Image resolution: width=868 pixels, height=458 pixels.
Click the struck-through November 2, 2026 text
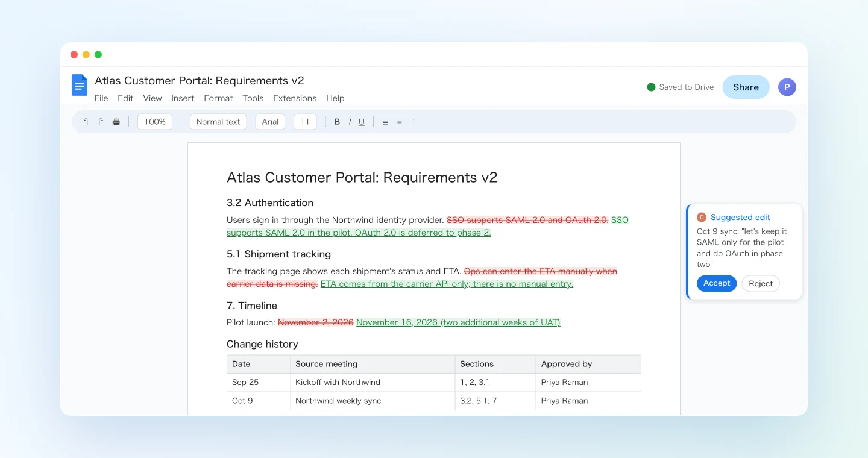point(316,322)
